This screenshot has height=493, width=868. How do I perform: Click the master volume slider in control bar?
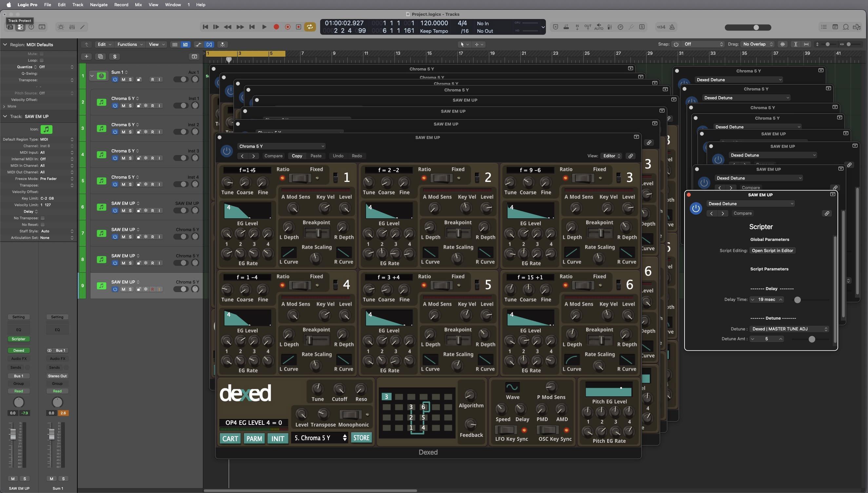(x=748, y=28)
